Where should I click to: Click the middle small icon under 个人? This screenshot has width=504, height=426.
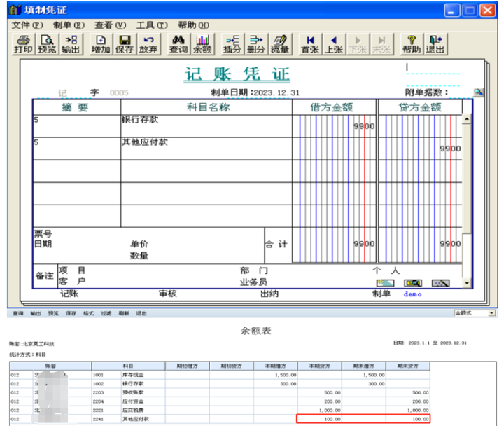413,283
